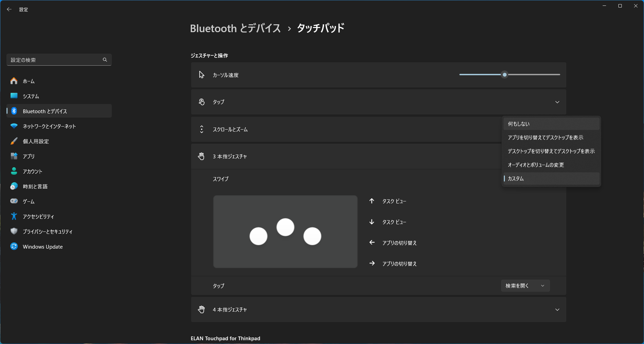644x344 pixels.
Task: Adjust the カーソル速度 slider
Action: pyautogui.click(x=505, y=75)
